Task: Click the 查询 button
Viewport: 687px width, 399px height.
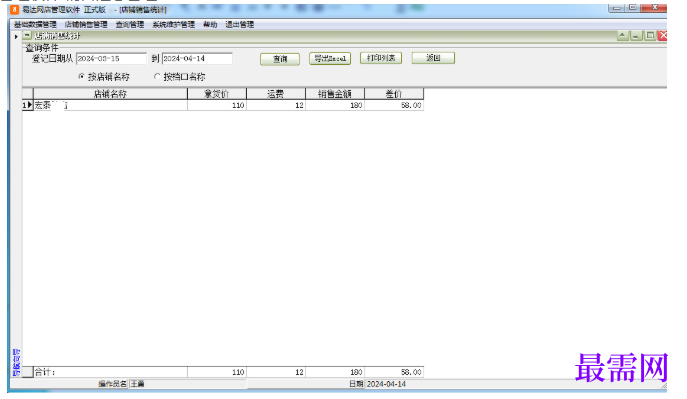Action: click(x=280, y=59)
